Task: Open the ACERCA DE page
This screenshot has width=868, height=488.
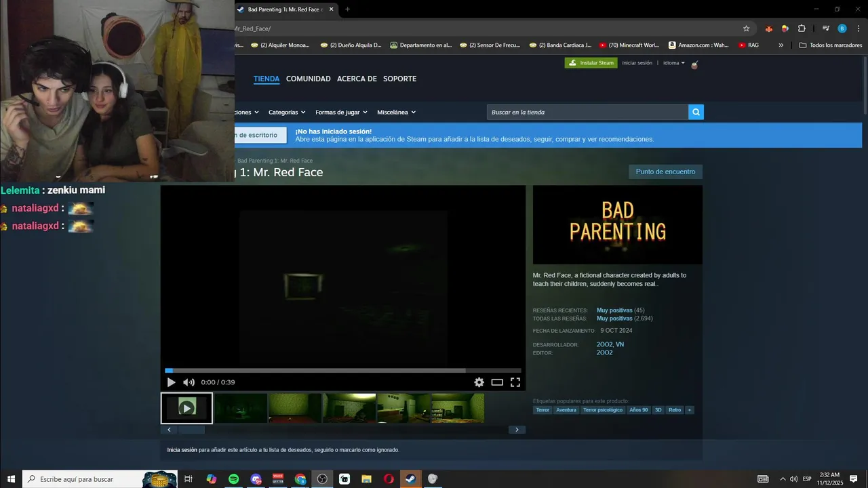Action: tap(357, 79)
